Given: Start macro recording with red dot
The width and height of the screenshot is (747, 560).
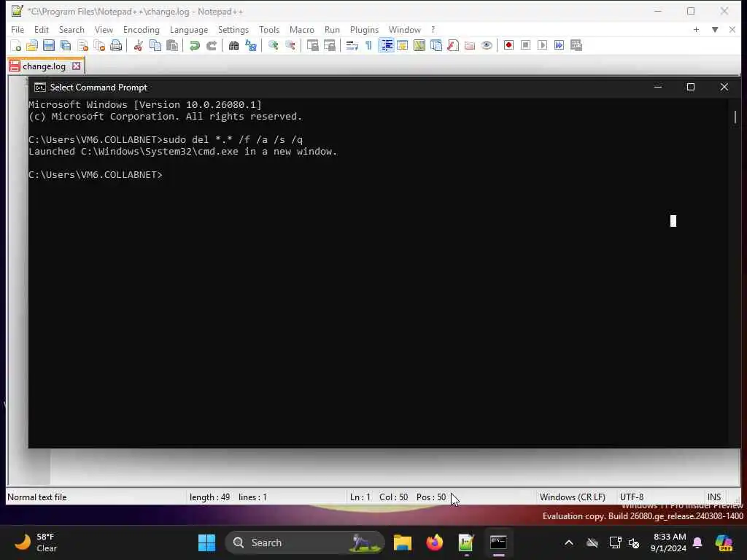Looking at the screenshot, I should 508,45.
